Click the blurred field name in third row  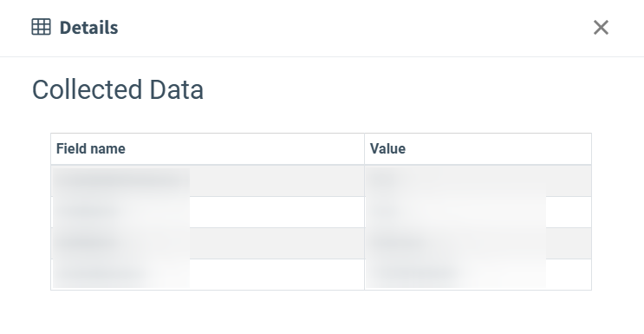click(x=88, y=243)
